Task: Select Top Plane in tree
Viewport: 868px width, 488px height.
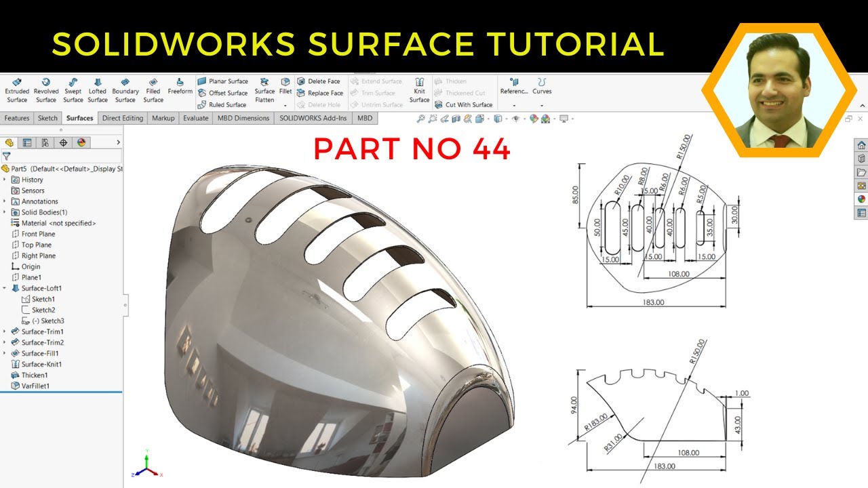Action: (31, 245)
